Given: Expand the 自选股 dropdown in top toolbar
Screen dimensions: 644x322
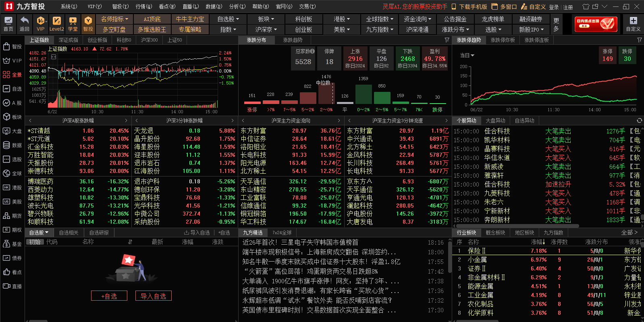Looking at the screenshot, I should 228,19.
